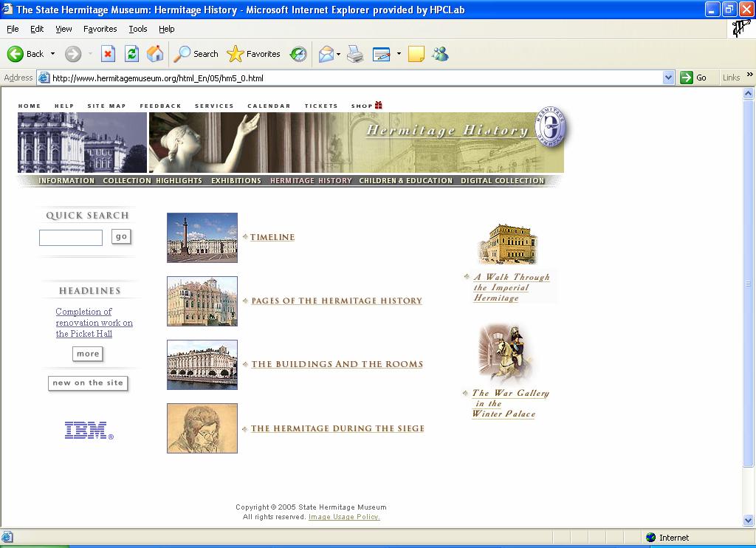Viewport: 756px width, 548px height.
Task: Click the red gift icon beside SHOP
Action: (379, 105)
